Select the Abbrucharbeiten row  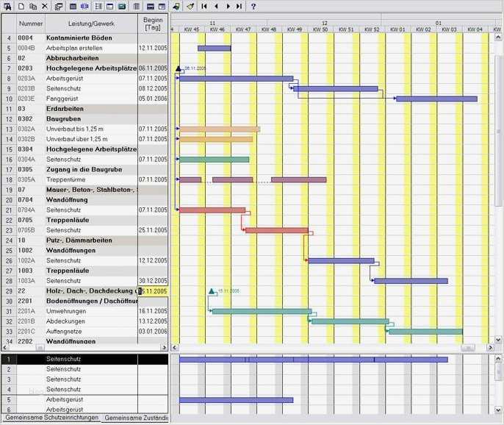tap(85, 58)
